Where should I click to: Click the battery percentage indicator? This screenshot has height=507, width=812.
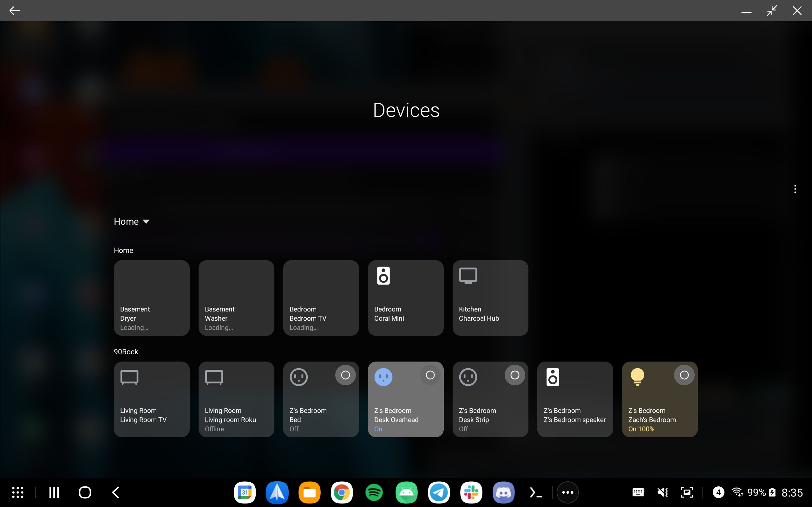(756, 492)
